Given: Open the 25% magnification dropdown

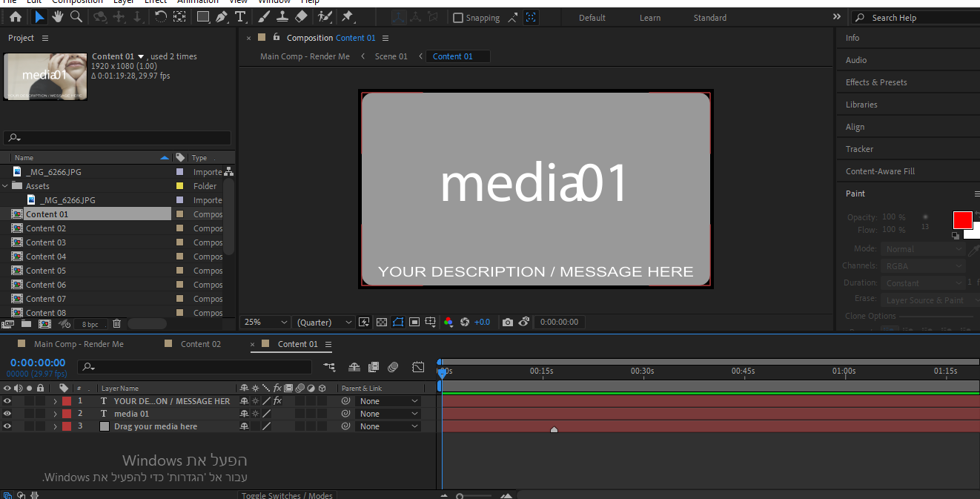Looking at the screenshot, I should [265, 323].
